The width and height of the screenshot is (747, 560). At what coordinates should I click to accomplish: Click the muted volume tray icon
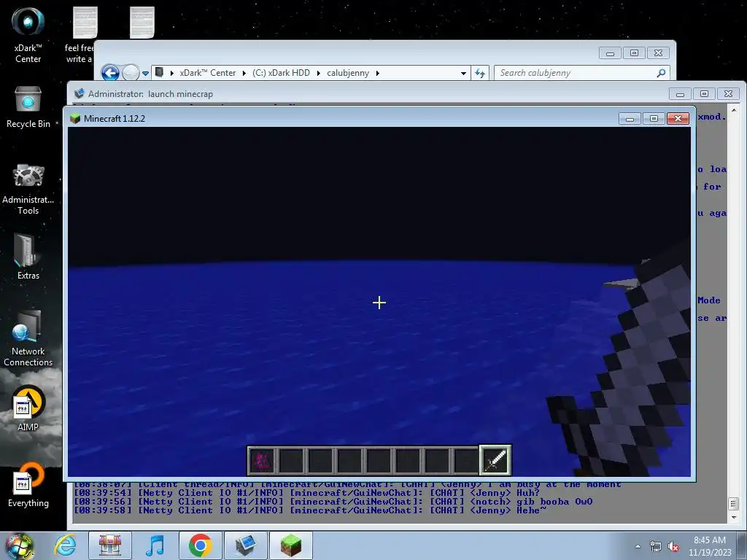673,547
